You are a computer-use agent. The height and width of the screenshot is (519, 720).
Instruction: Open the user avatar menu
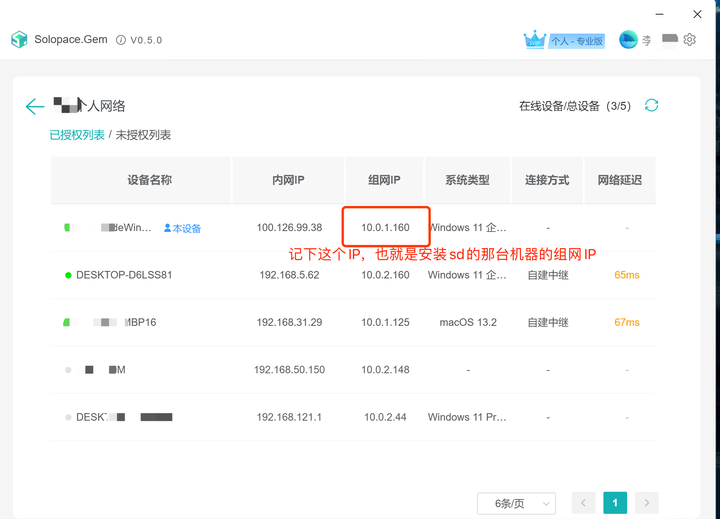point(628,39)
